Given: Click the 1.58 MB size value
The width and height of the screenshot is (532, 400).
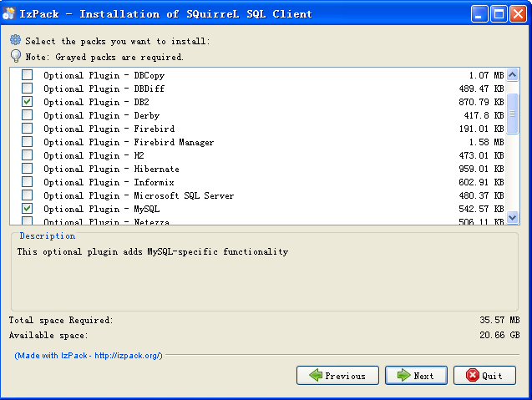Looking at the screenshot, I should pos(486,142).
